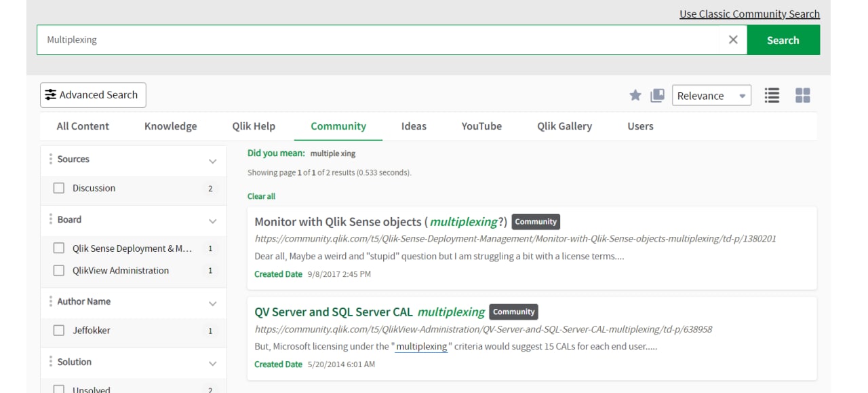The height and width of the screenshot is (393, 868).
Task: Click the 'multiple xing' suggestion
Action: pos(333,153)
